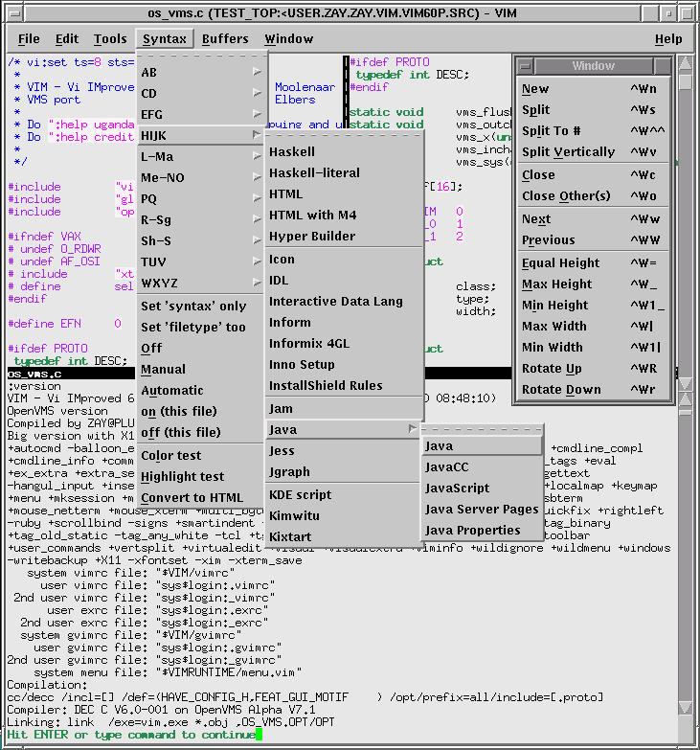The image size is (700, 750).
Task: Turn syntax Off in Syntax menu
Action: tap(201, 349)
